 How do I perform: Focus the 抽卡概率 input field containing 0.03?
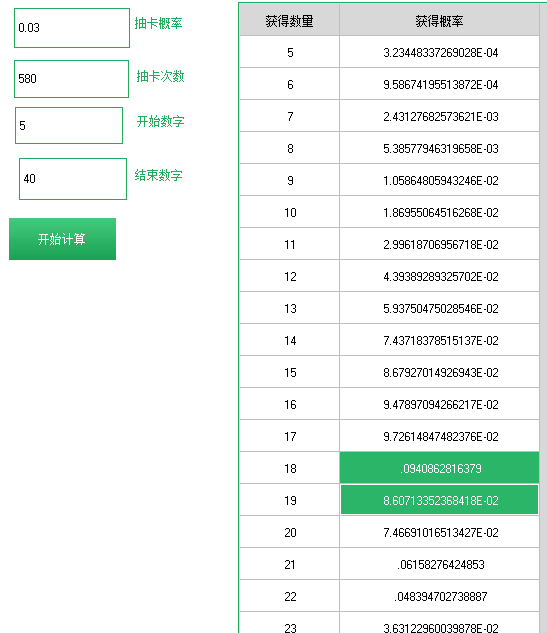point(72,28)
